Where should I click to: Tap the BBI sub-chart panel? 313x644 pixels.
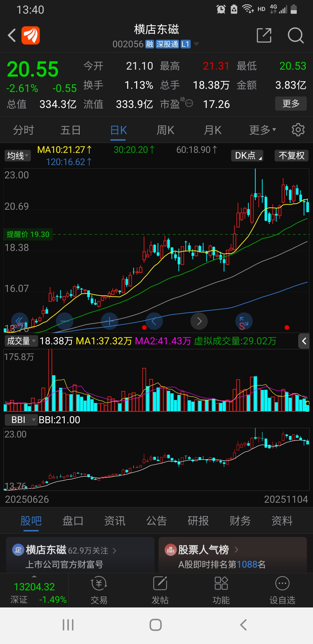156,459
